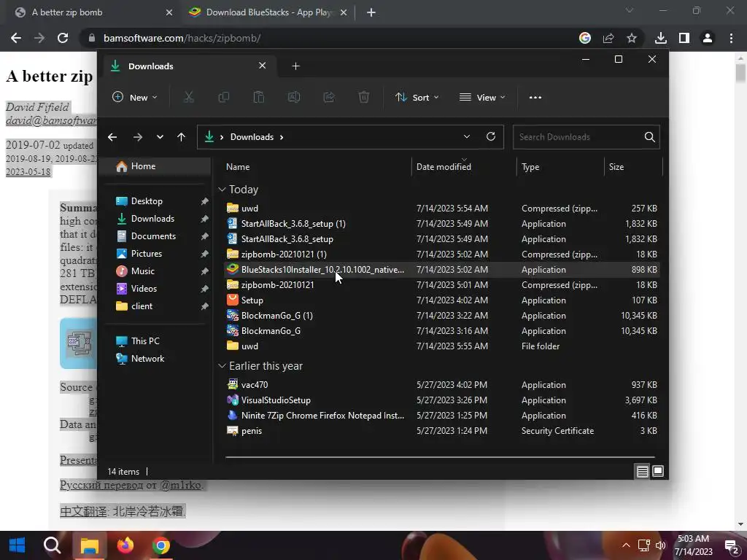Open the Sort dropdown
The height and width of the screenshot is (560, 747).
pyautogui.click(x=417, y=97)
